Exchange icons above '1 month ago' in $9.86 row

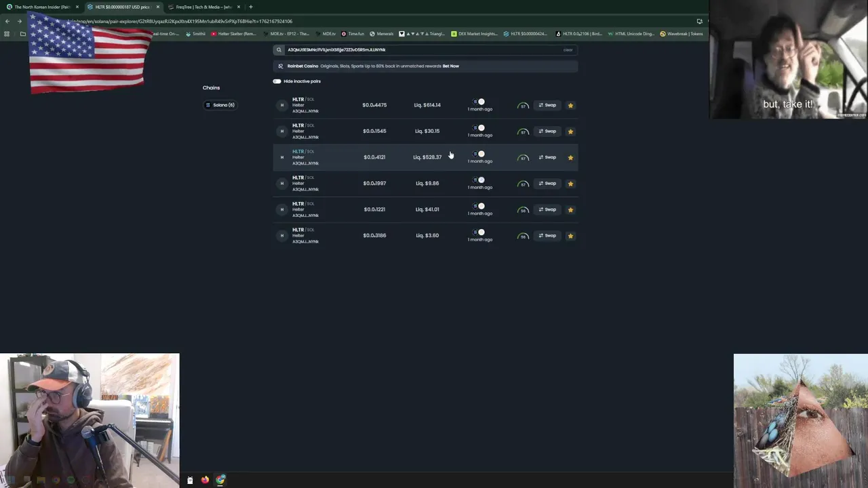click(479, 180)
